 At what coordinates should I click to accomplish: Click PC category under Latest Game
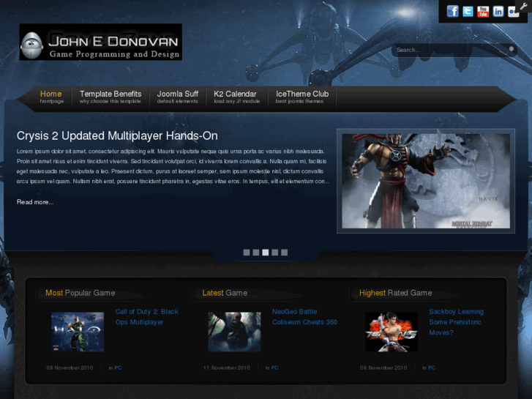coord(275,368)
